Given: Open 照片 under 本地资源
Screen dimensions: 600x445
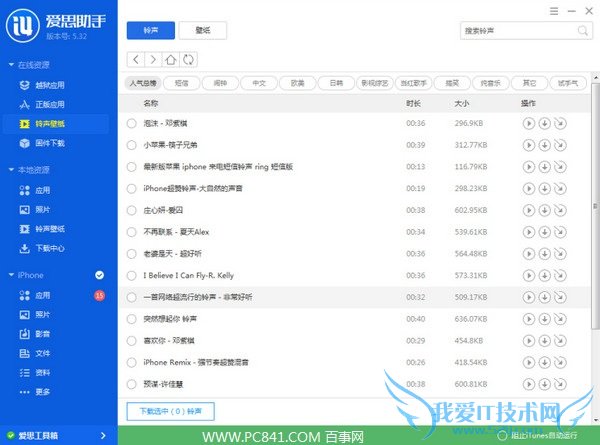Looking at the screenshot, I should click(x=35, y=210).
